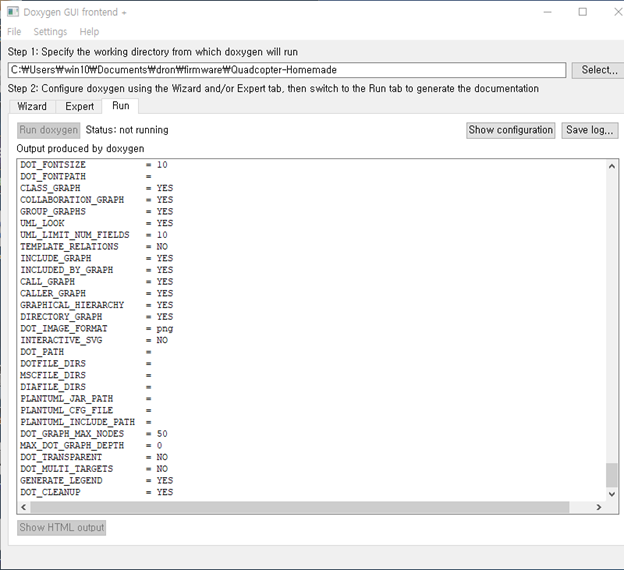Click the output scroll up arrow
Screen dimensions: 624x570
pos(612,166)
